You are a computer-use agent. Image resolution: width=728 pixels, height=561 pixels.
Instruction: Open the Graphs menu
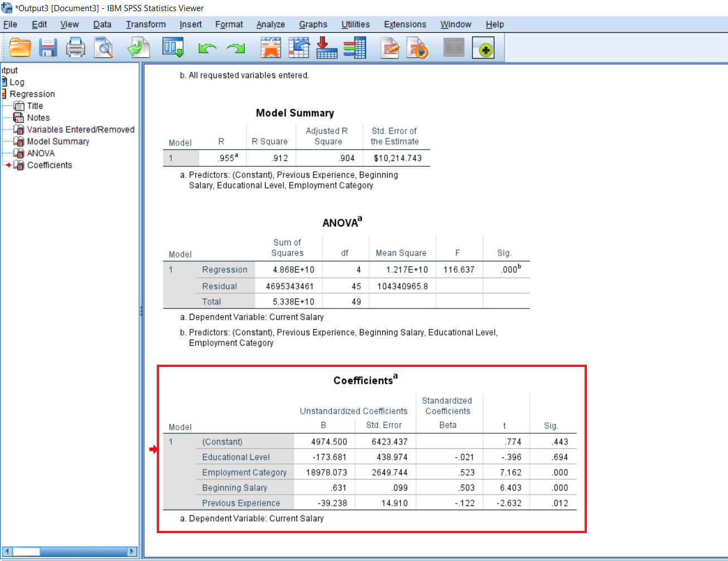click(313, 25)
